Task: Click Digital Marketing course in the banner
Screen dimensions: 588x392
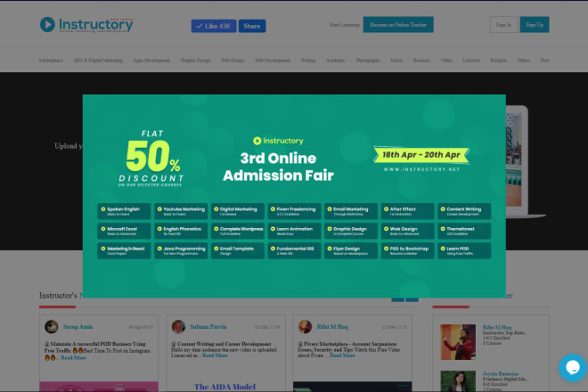Action: [237, 211]
